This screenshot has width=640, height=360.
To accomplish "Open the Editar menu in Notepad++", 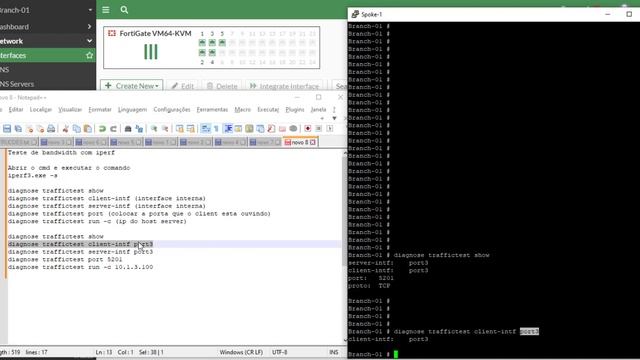I will click(x=16, y=109).
